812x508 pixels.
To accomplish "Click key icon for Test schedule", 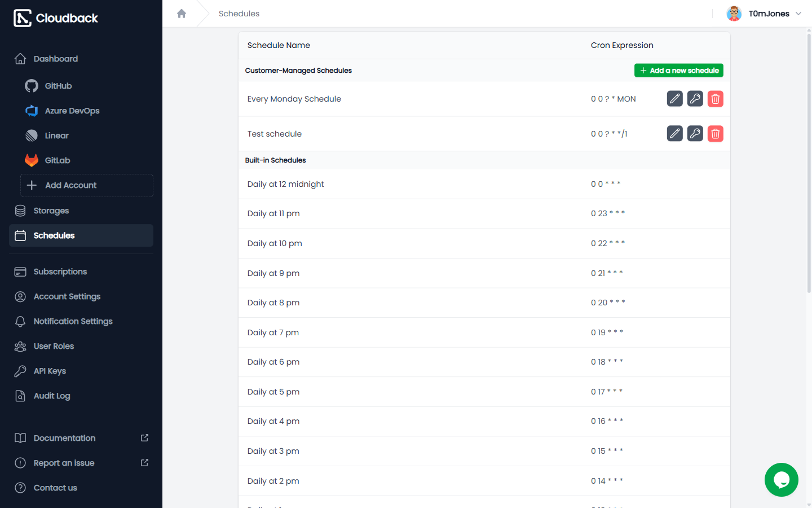I will pos(695,134).
